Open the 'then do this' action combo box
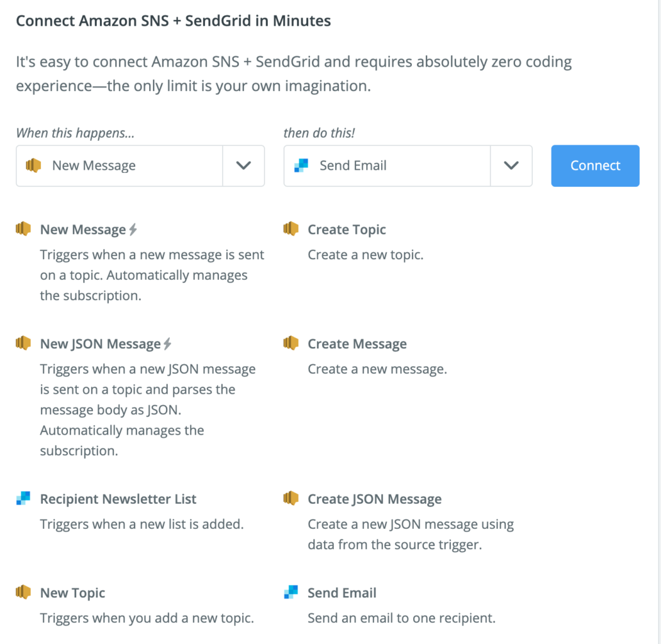 pyautogui.click(x=387, y=166)
